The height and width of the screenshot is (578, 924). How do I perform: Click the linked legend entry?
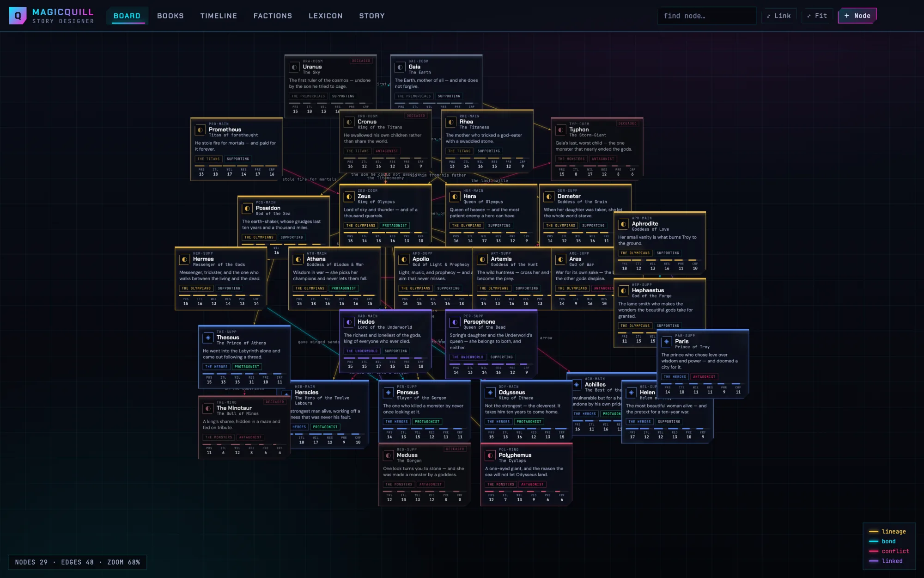(x=886, y=561)
